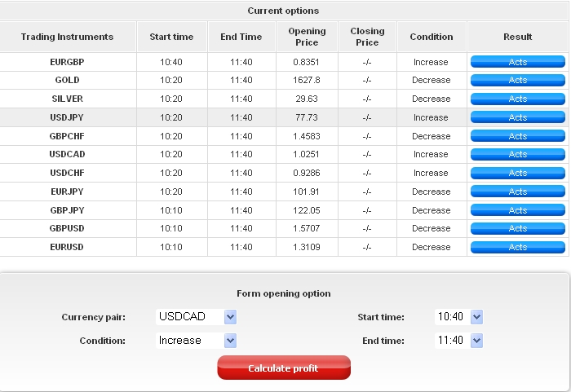Open the Currency pair dropdown
The width and height of the screenshot is (571, 392).
(230, 317)
